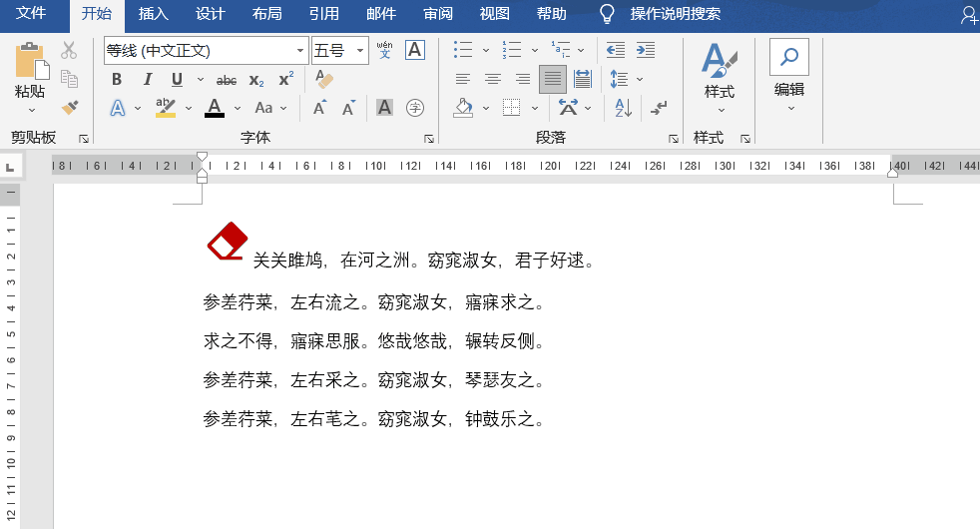The image size is (980, 529).
Task: Click the Clear All Formatting eraser icon
Action: (324, 80)
